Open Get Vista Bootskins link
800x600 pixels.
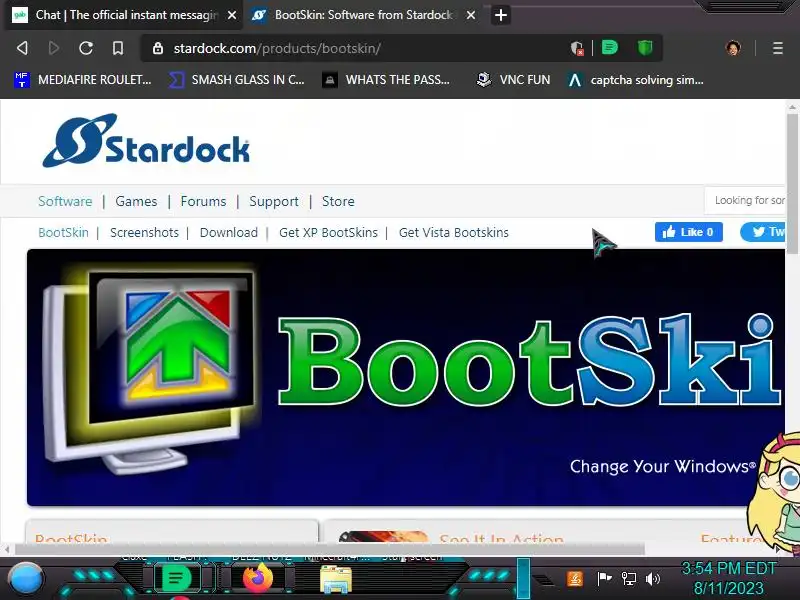454,233
